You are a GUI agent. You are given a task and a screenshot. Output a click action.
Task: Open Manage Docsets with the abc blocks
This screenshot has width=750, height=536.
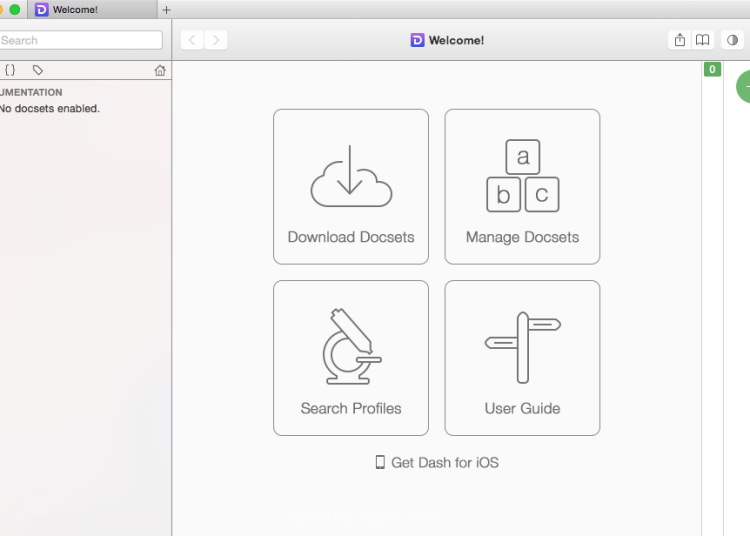point(522,187)
